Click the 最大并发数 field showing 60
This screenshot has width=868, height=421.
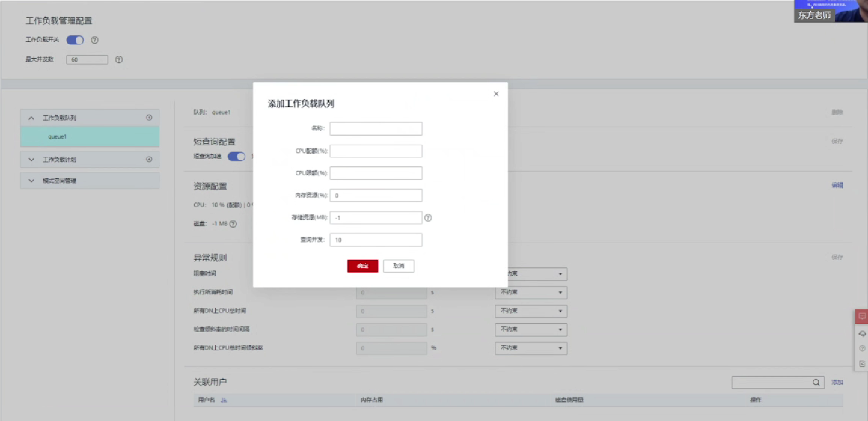[x=87, y=59]
